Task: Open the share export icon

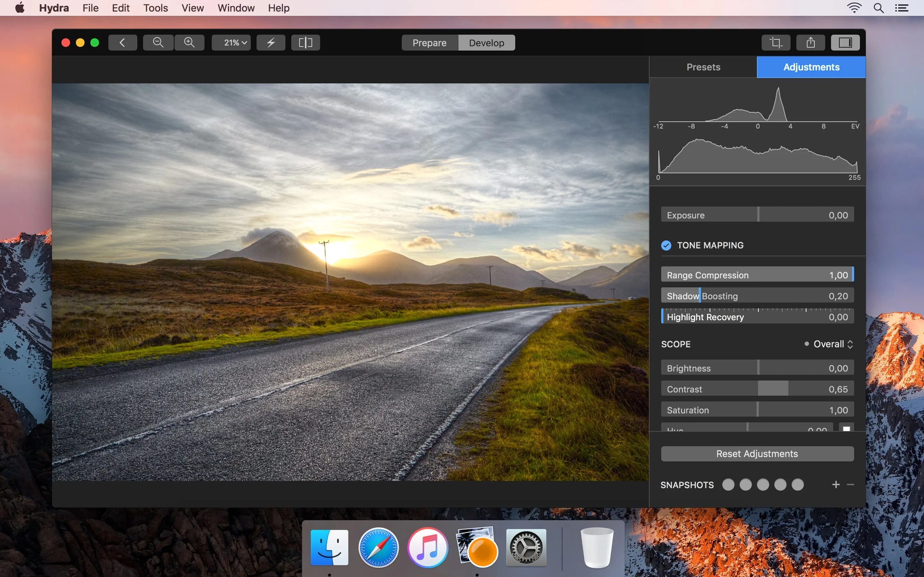Action: pyautogui.click(x=810, y=42)
